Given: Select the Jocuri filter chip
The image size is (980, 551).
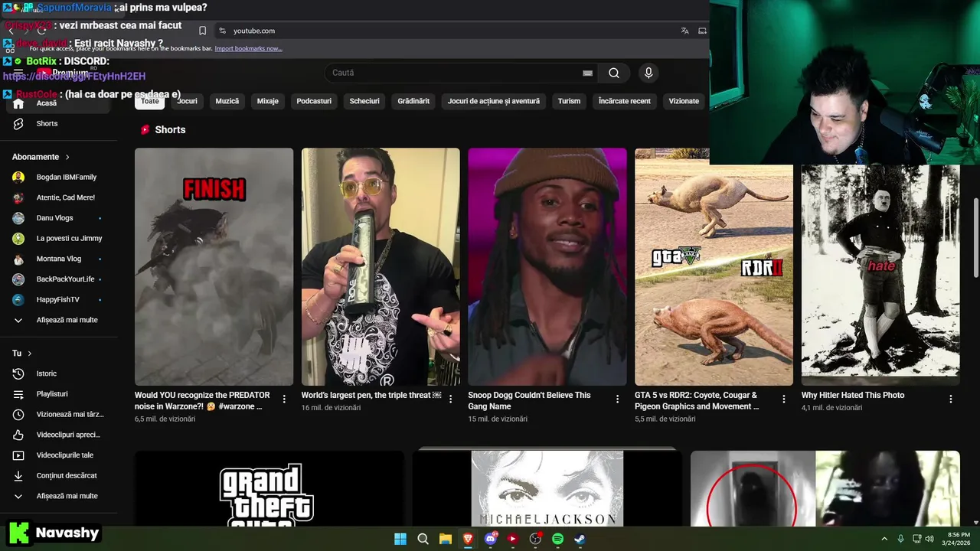Looking at the screenshot, I should tap(188, 101).
